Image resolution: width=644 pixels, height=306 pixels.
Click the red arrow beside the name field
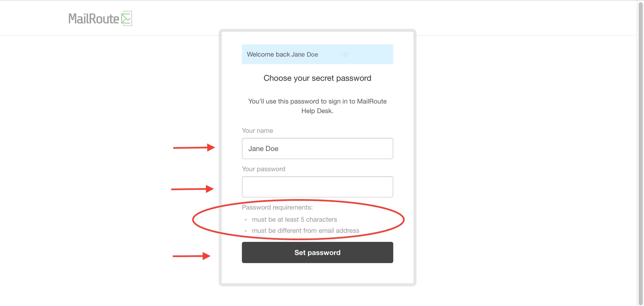[x=194, y=147]
